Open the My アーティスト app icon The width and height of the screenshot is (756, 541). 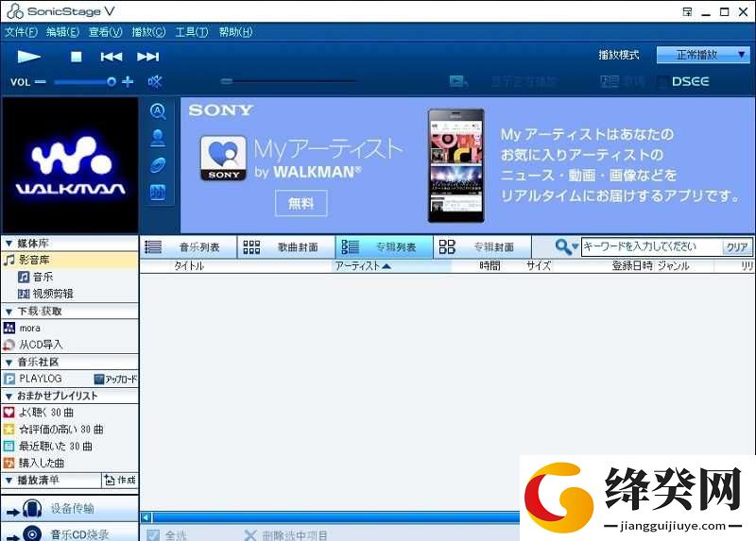[x=223, y=159]
